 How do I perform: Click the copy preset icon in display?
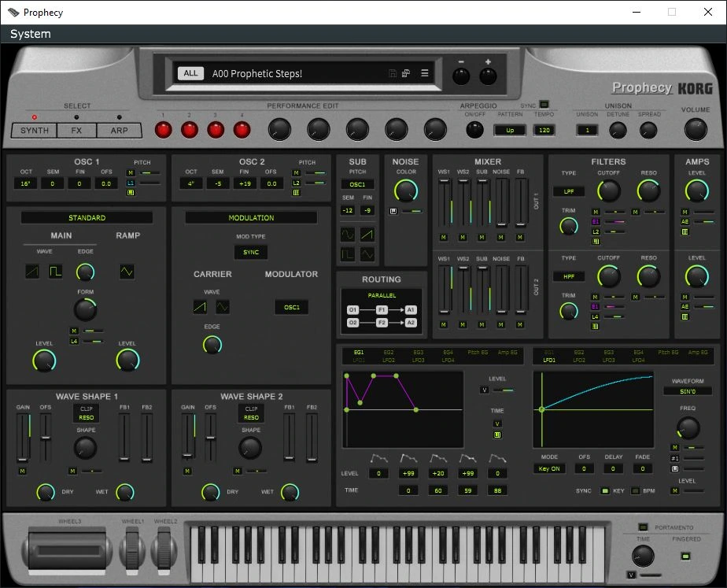coord(406,73)
